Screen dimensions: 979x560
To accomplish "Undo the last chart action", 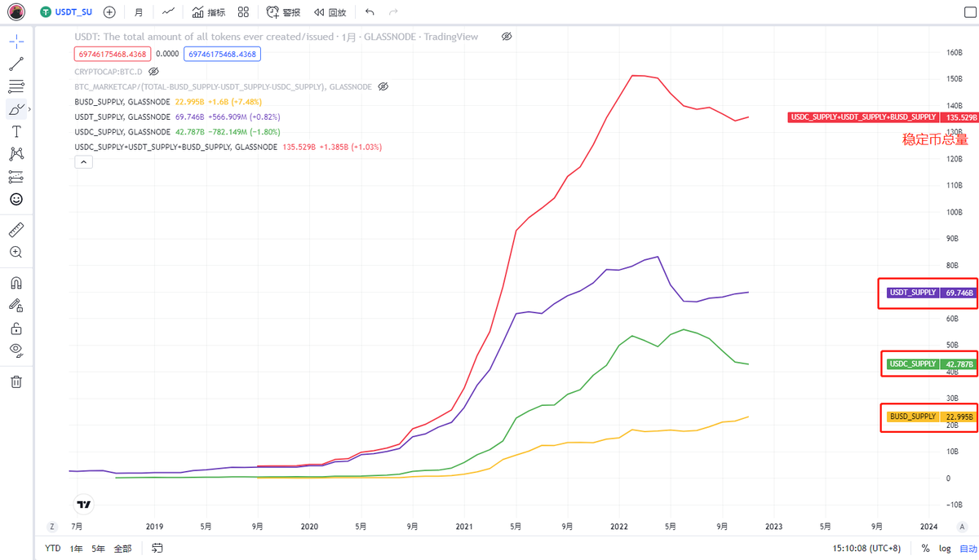I will 370,12.
